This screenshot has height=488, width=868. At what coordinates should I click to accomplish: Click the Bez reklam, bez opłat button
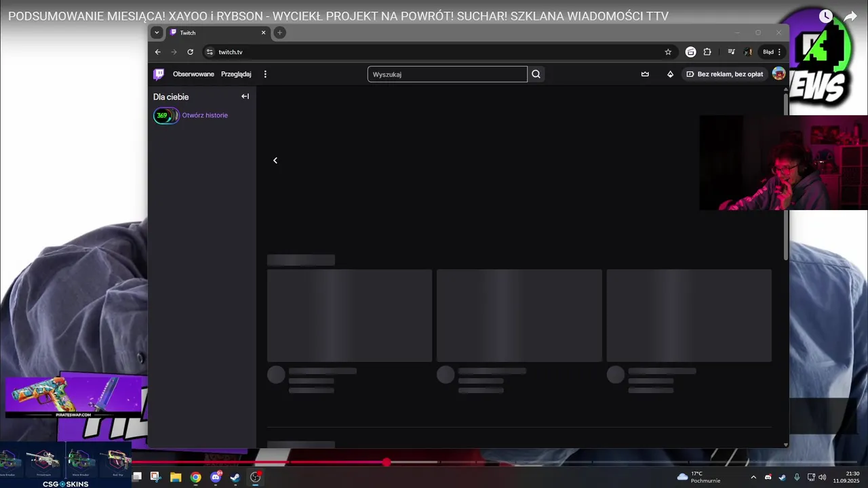point(724,74)
